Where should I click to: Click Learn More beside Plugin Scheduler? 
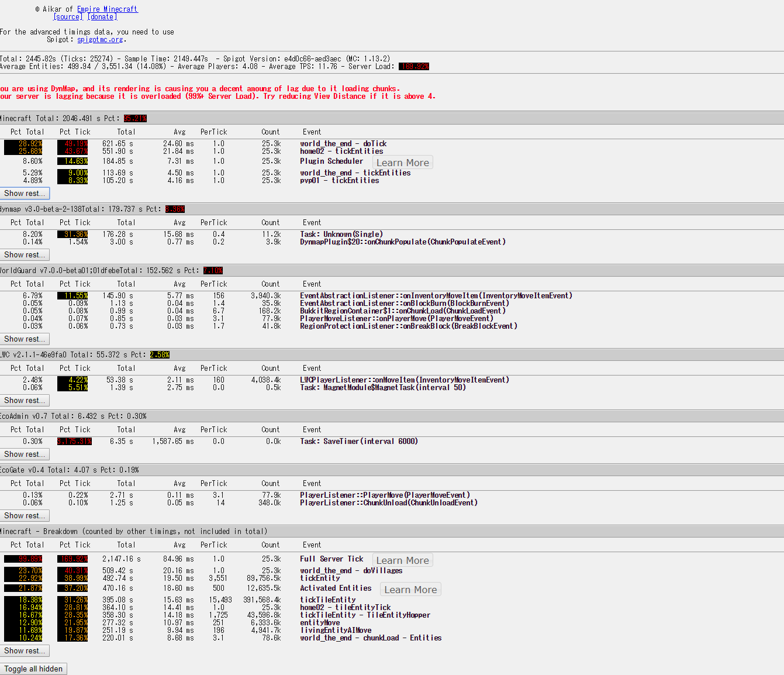point(402,163)
